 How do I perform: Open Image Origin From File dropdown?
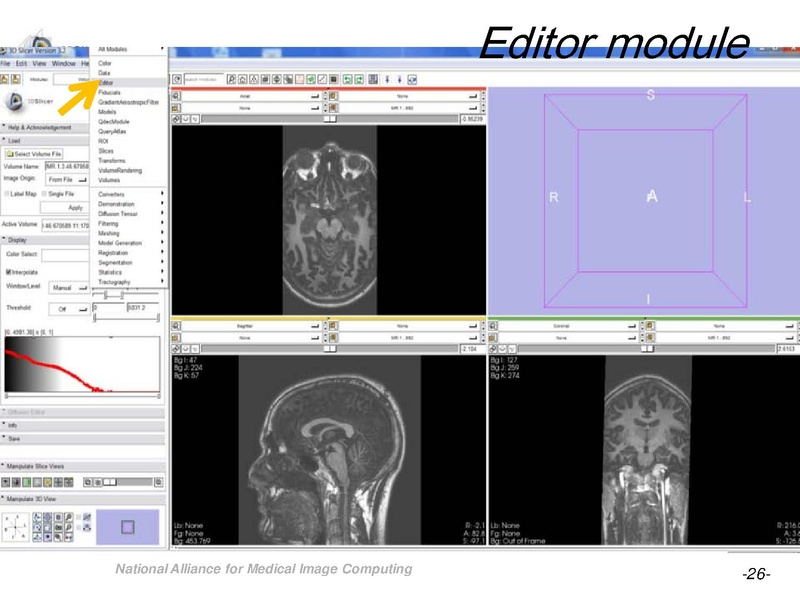[67, 180]
